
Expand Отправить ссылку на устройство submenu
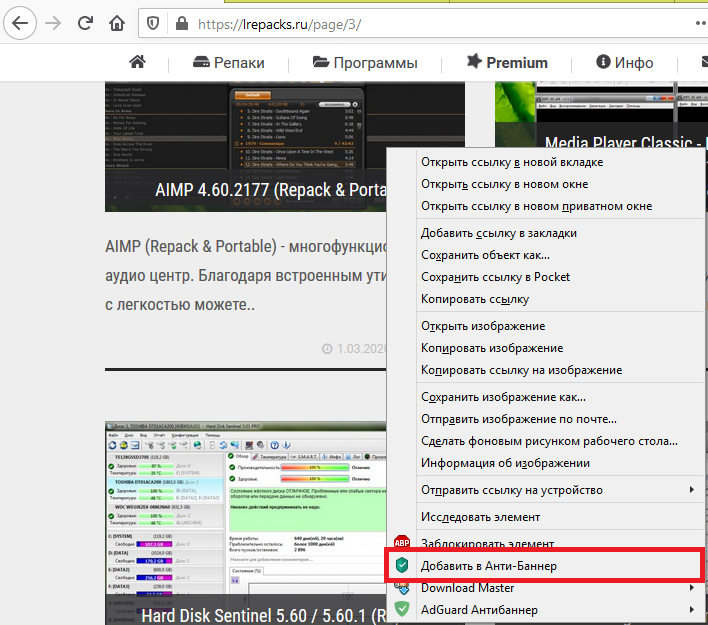click(x=559, y=490)
